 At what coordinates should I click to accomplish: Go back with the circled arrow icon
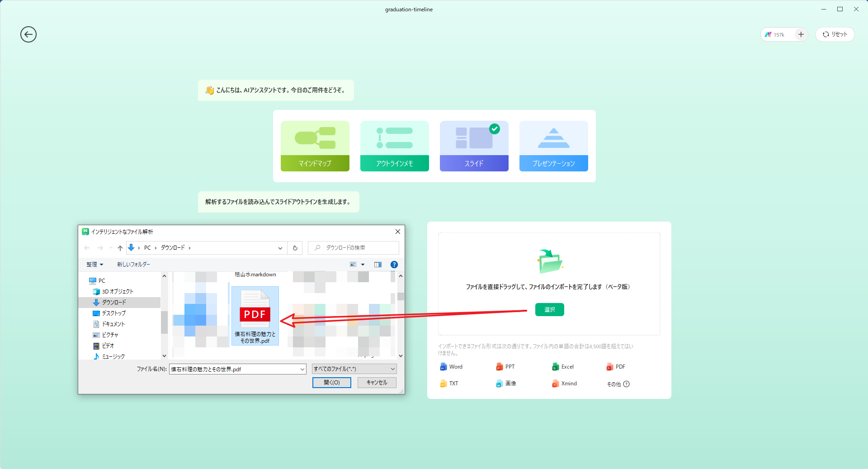click(x=28, y=34)
